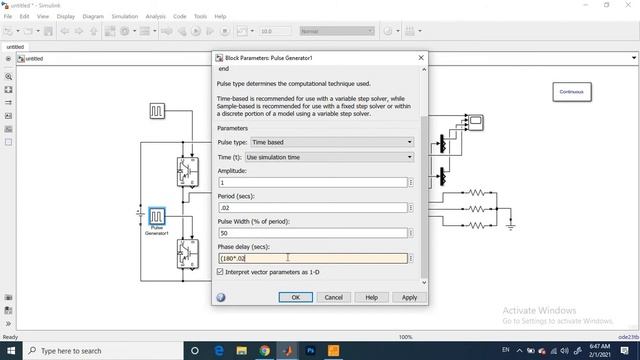Image resolution: width=640 pixels, height=360 pixels.
Task: Click the Windows Start button
Action: coord(11,351)
